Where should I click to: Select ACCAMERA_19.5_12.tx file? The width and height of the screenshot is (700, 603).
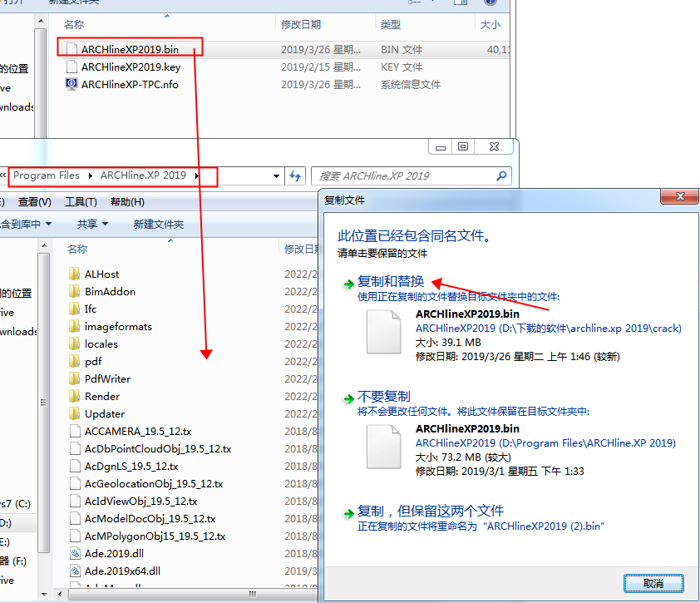tap(138, 431)
